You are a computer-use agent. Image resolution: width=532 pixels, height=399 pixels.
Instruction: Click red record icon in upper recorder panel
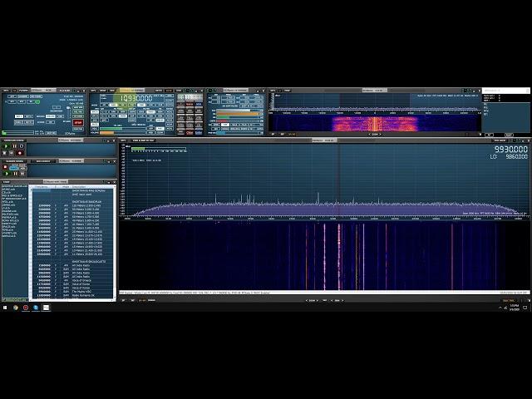click(x=20, y=153)
